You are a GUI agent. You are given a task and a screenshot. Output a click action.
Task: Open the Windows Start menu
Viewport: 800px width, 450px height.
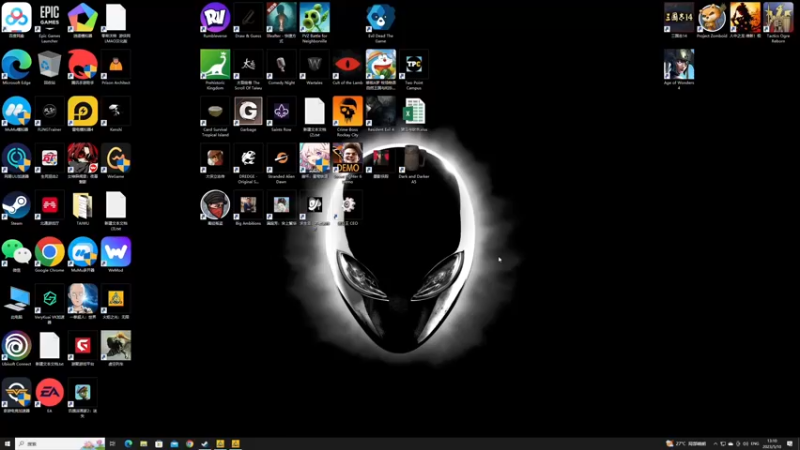click(x=7, y=444)
